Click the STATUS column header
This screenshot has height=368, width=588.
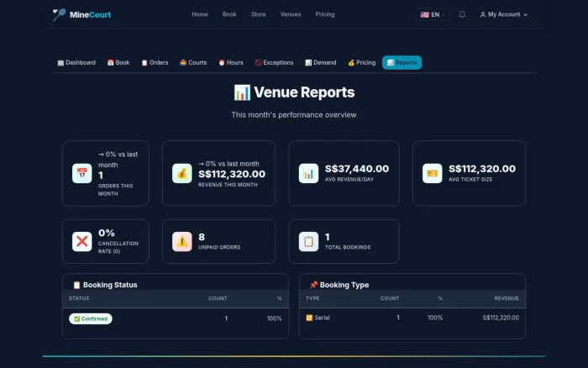(79, 298)
